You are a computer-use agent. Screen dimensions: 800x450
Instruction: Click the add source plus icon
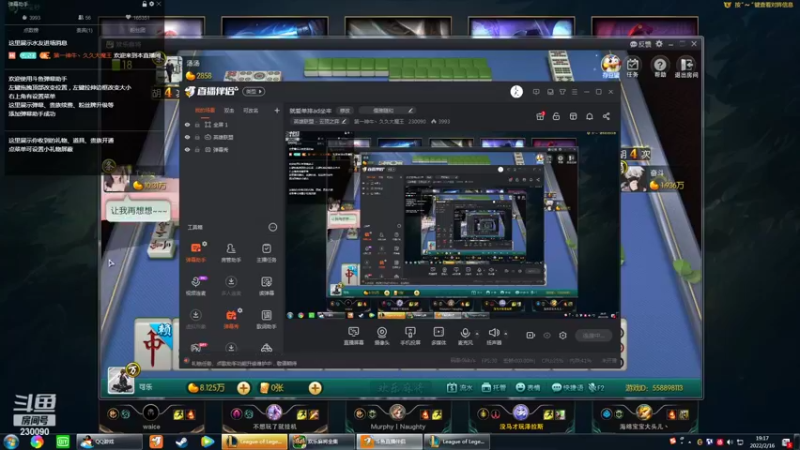pos(277,110)
